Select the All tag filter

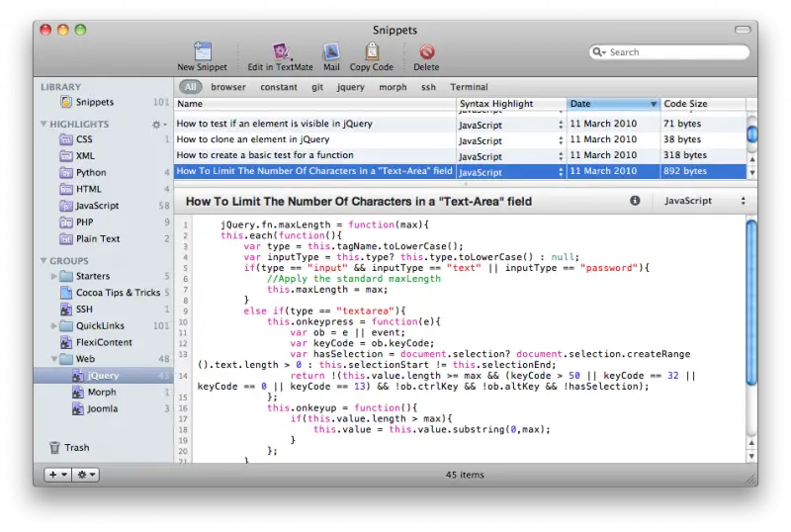(x=191, y=87)
